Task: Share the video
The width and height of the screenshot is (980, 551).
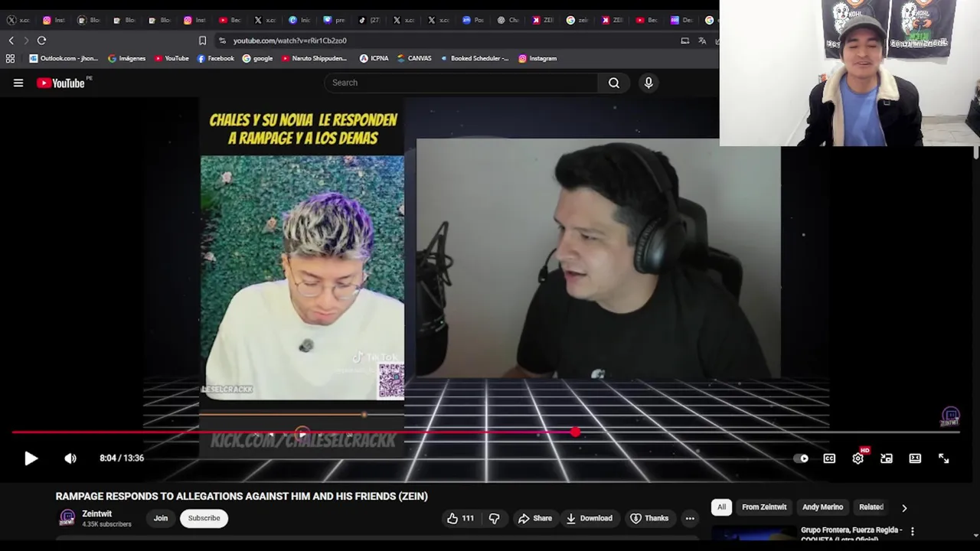Action: pos(534,518)
